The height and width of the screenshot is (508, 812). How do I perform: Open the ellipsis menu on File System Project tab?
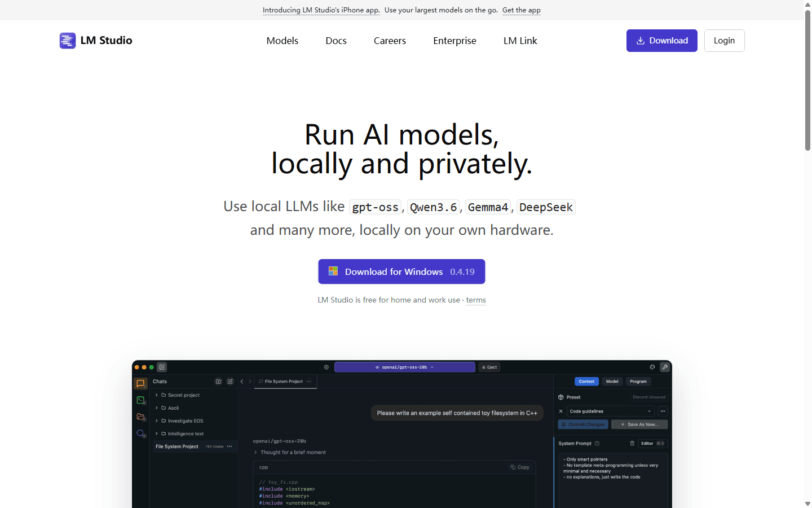[308, 382]
